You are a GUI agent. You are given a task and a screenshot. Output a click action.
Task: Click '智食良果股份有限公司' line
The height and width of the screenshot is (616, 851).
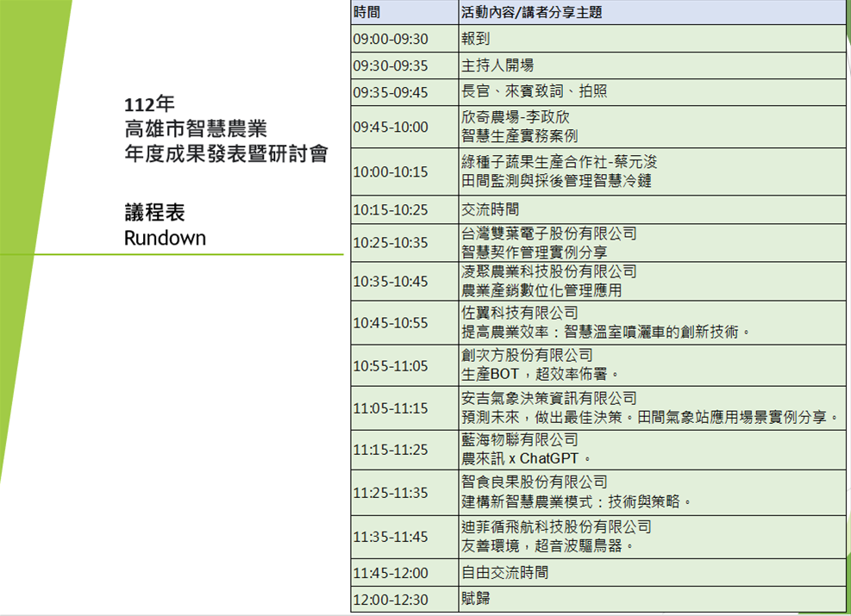(534, 482)
